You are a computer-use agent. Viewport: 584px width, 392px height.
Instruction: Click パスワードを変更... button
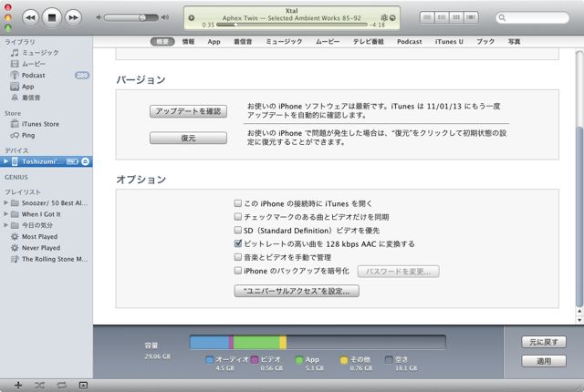(398, 272)
